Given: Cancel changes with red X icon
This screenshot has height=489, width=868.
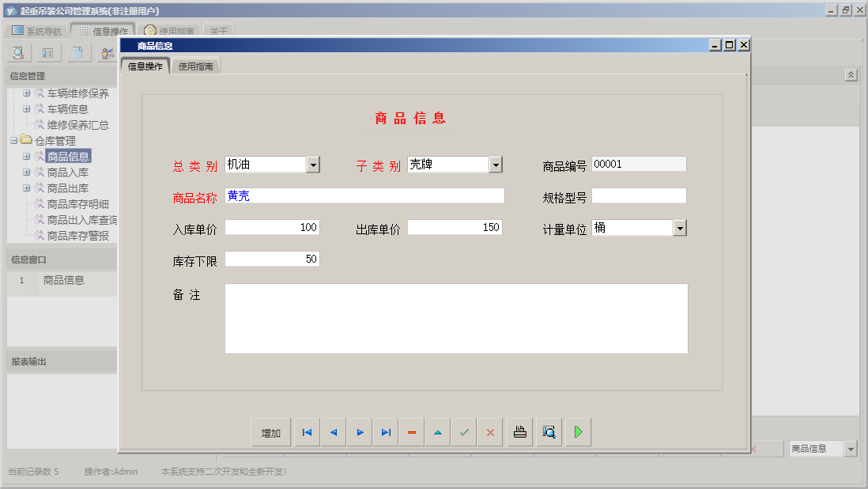Looking at the screenshot, I should (x=490, y=431).
